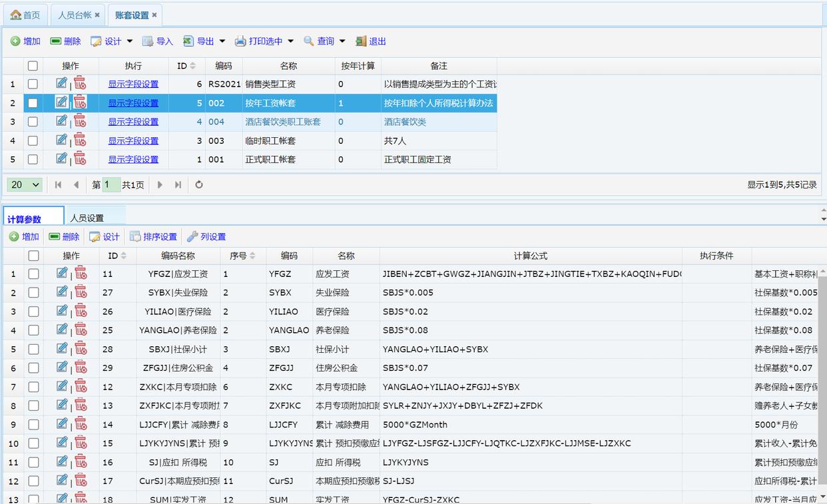Go to the last page with pager arrow
827x504 pixels.
click(x=178, y=185)
